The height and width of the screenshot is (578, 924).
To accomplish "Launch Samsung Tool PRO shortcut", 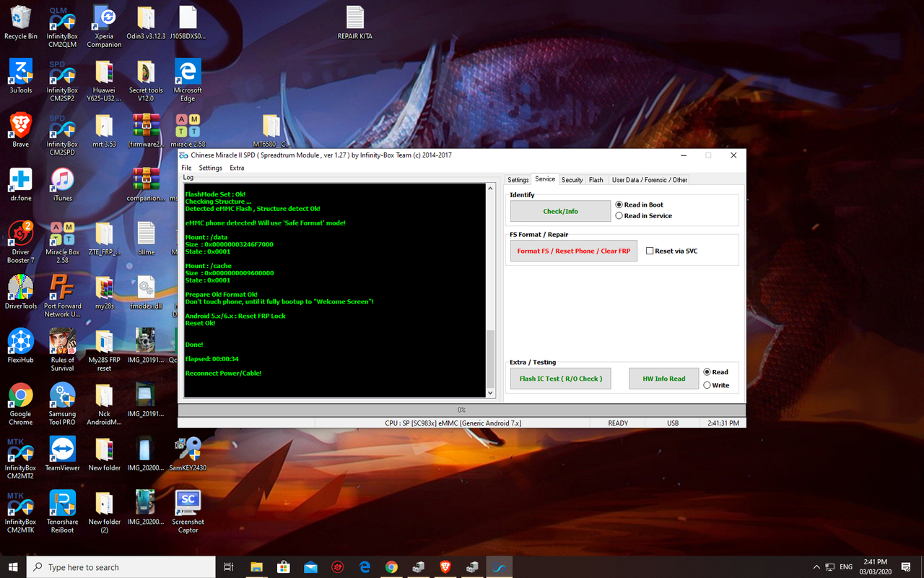I will 62,404.
